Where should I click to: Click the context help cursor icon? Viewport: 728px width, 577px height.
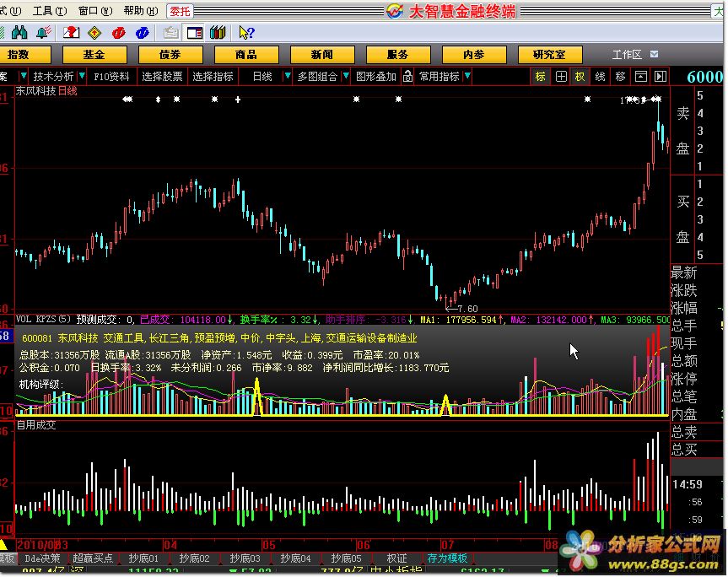246,33
